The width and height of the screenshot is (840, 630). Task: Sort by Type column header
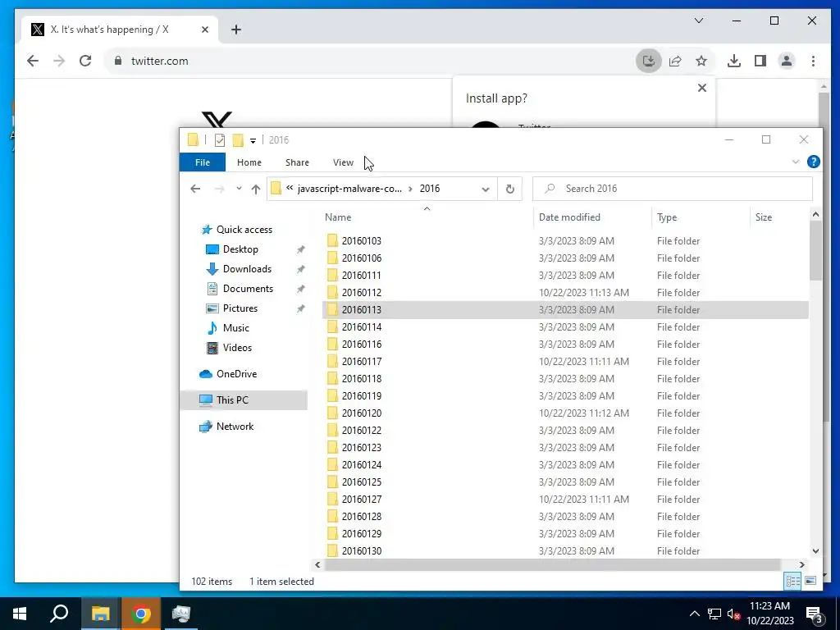click(667, 217)
